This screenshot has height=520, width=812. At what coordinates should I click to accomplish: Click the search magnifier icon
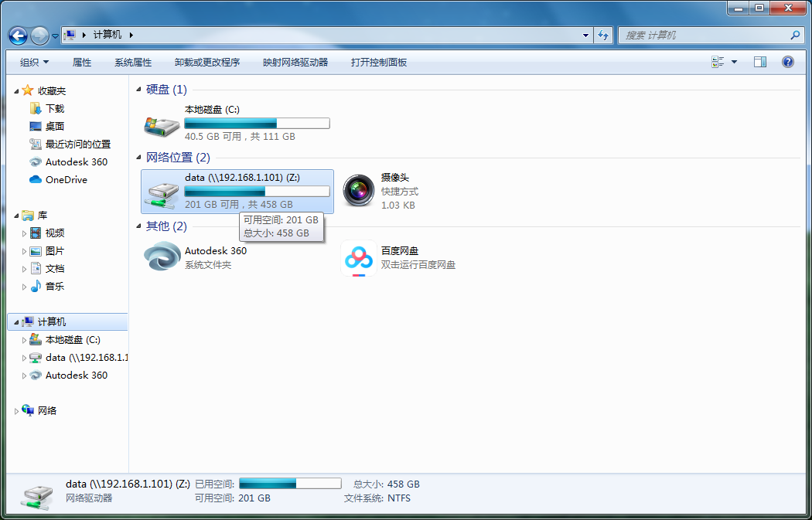796,36
